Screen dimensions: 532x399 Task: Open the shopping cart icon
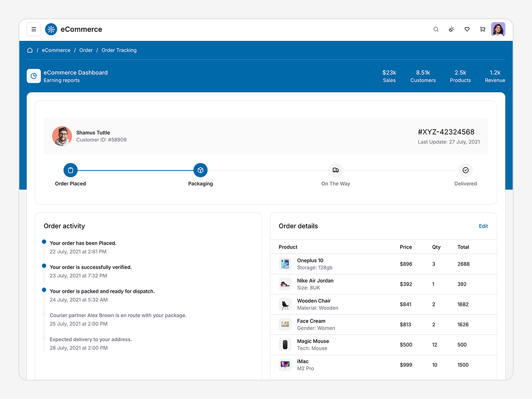(x=483, y=30)
